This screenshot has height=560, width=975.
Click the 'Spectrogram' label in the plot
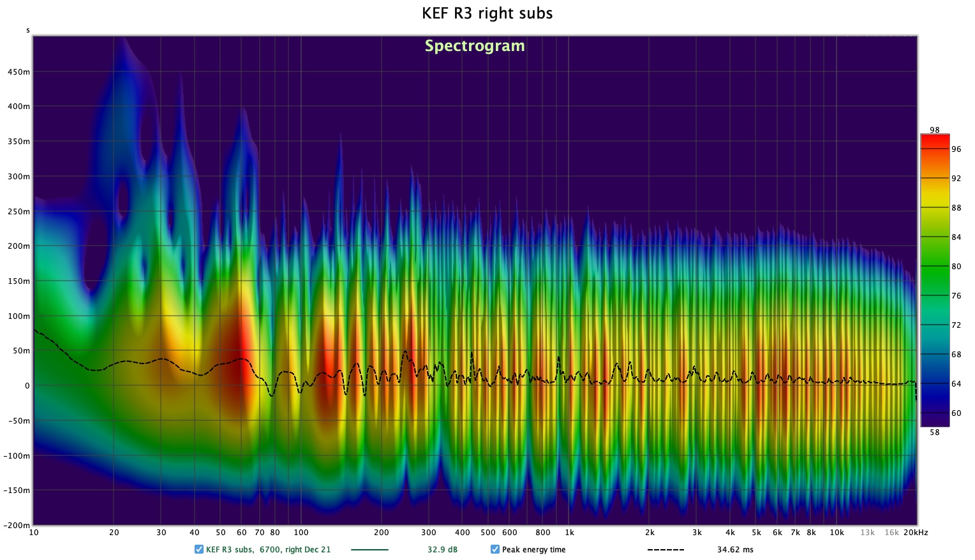(475, 46)
